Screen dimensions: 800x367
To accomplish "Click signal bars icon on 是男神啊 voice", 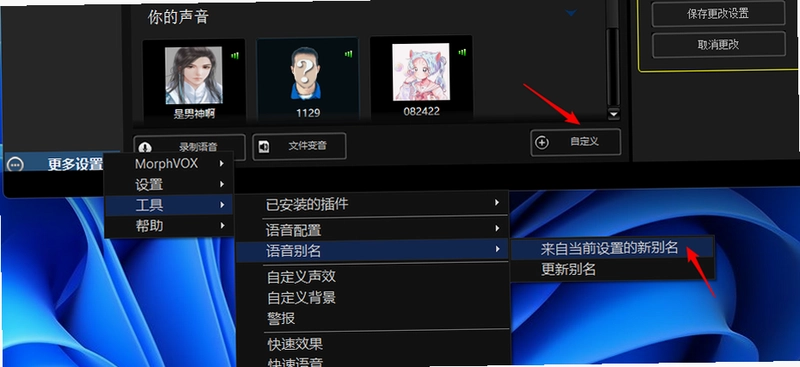I will 235,55.
